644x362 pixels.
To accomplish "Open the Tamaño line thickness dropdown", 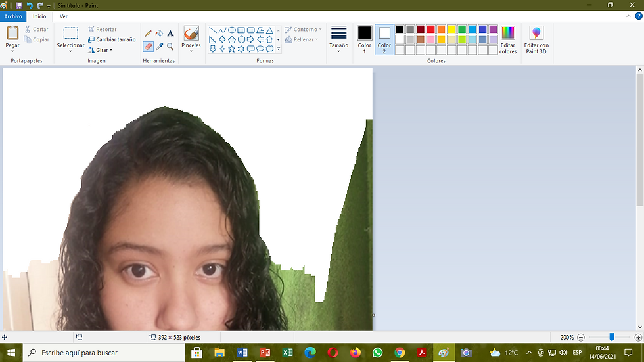I will [x=338, y=39].
